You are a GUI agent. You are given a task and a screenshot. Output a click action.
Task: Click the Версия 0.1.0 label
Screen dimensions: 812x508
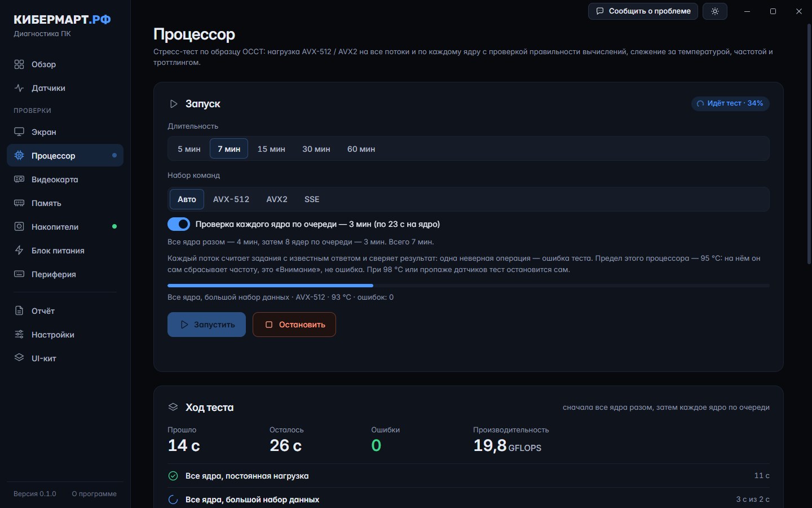[x=35, y=494]
